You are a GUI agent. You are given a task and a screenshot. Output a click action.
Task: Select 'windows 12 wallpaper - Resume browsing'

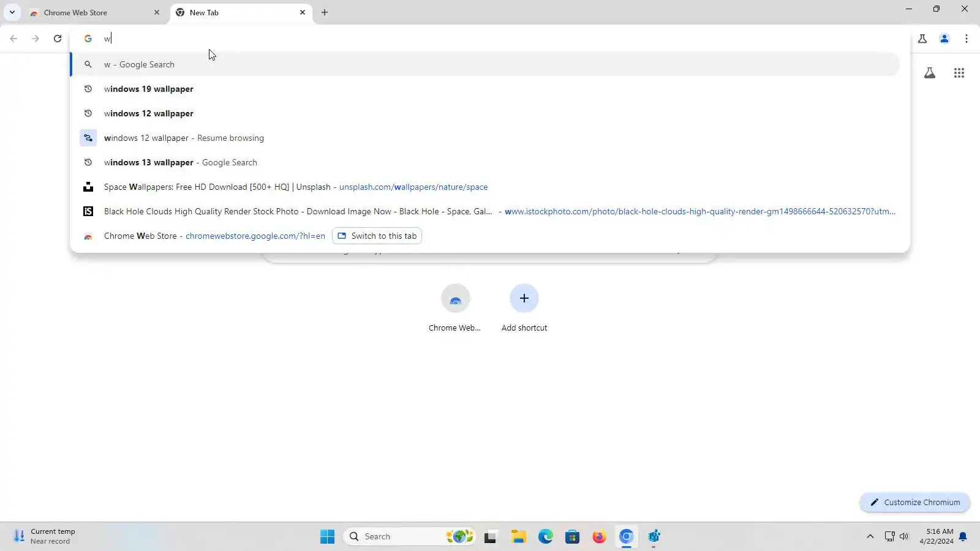[485, 138]
